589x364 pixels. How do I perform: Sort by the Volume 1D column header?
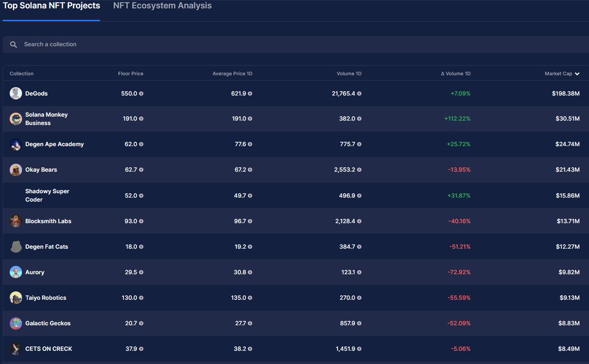pos(349,74)
